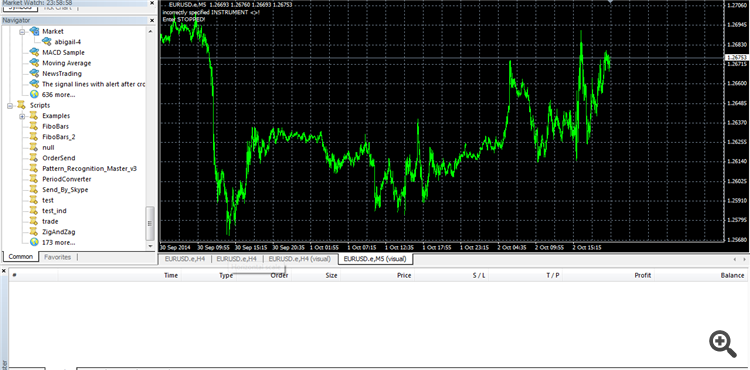Click the Scripts folder icon
This screenshot has height=370, width=750.
[21, 105]
